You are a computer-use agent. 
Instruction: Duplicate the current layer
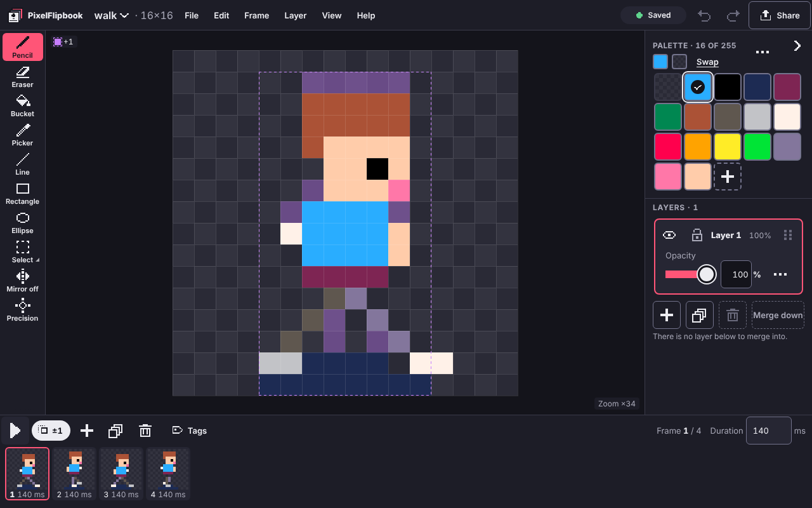click(x=700, y=315)
